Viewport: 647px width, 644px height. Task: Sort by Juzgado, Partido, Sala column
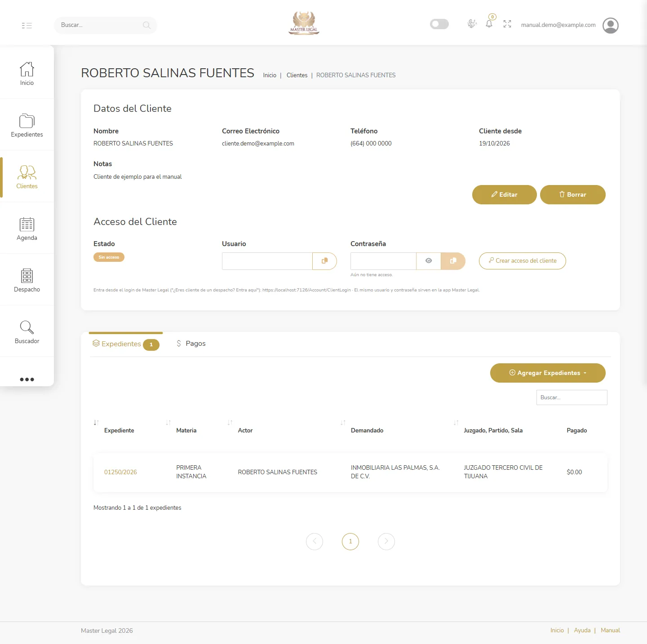click(493, 430)
